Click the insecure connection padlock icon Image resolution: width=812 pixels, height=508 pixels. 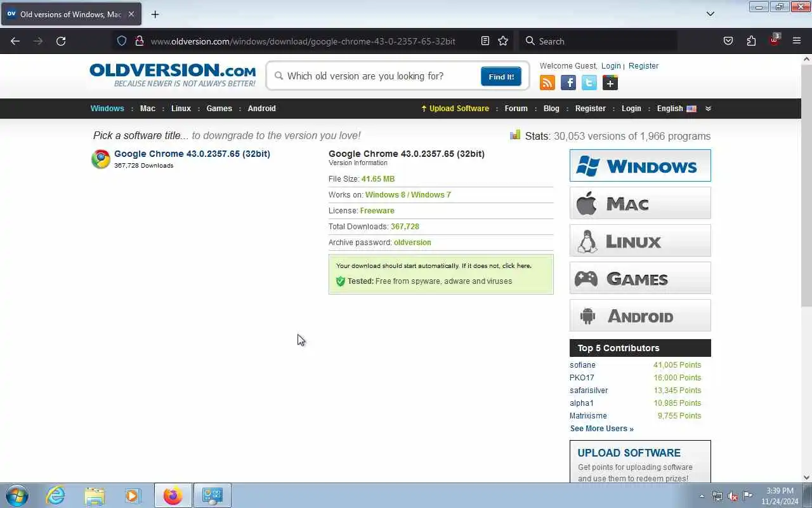140,41
